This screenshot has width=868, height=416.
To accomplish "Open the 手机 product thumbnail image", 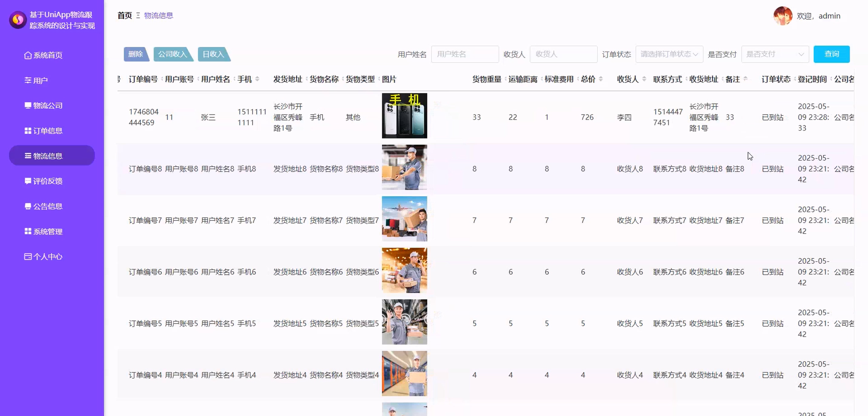I will tap(404, 116).
